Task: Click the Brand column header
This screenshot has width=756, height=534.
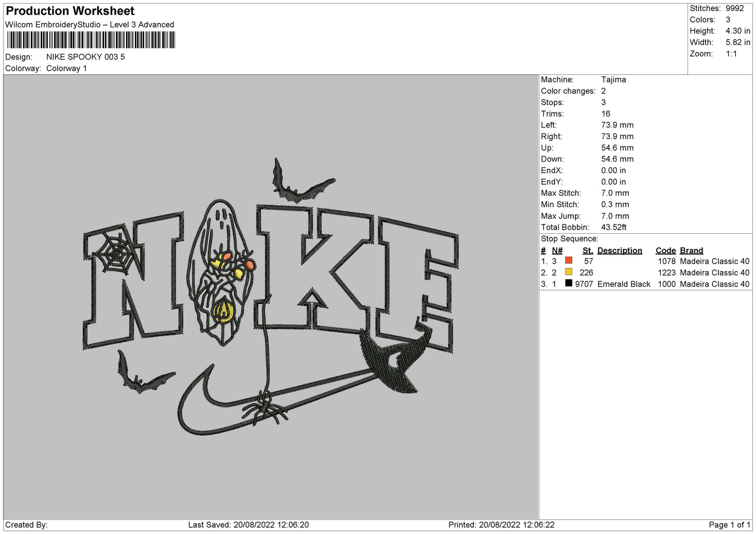Action: (691, 251)
